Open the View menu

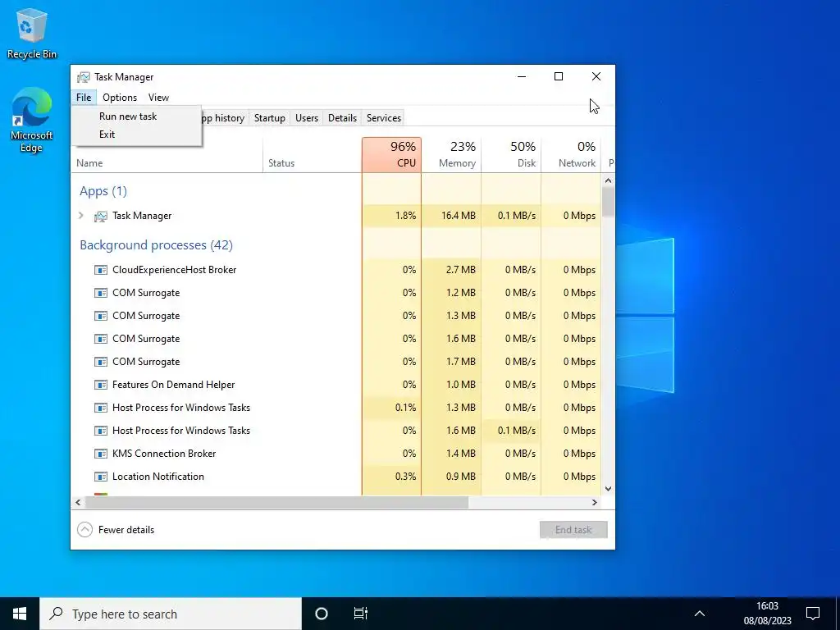(x=158, y=98)
